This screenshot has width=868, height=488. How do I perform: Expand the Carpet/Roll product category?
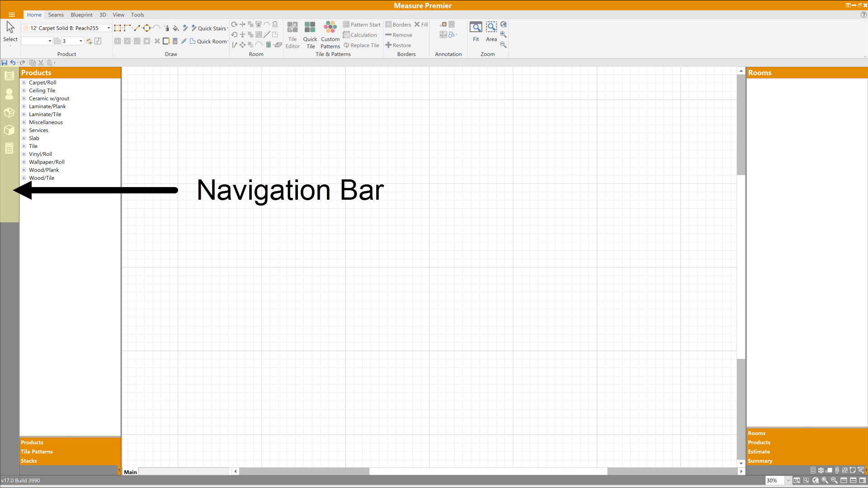tap(24, 83)
